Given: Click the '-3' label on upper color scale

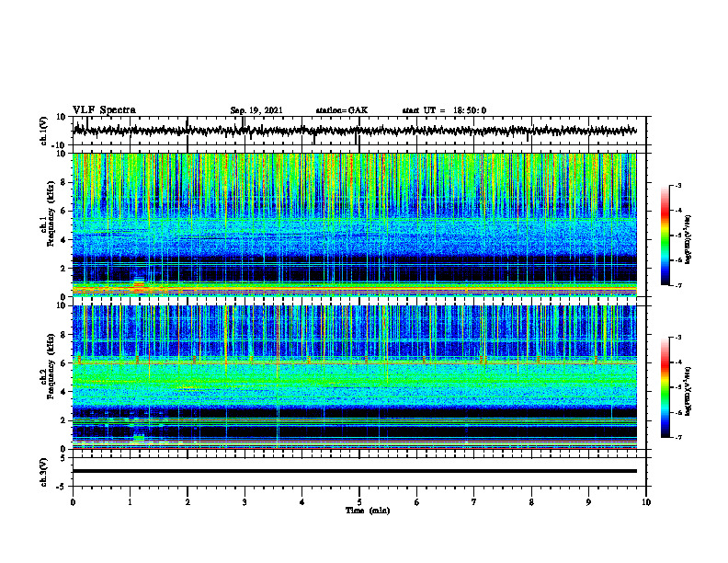Looking at the screenshot, I should point(677,185).
